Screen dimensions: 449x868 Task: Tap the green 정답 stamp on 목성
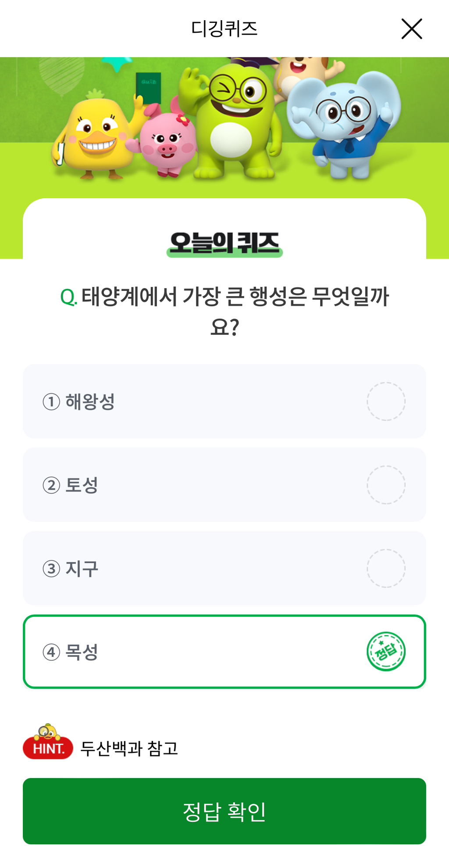(386, 652)
